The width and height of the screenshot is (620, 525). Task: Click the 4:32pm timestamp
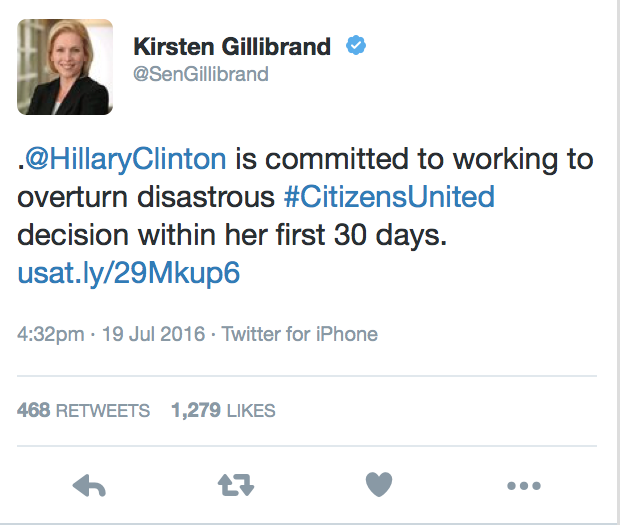(x=51, y=334)
